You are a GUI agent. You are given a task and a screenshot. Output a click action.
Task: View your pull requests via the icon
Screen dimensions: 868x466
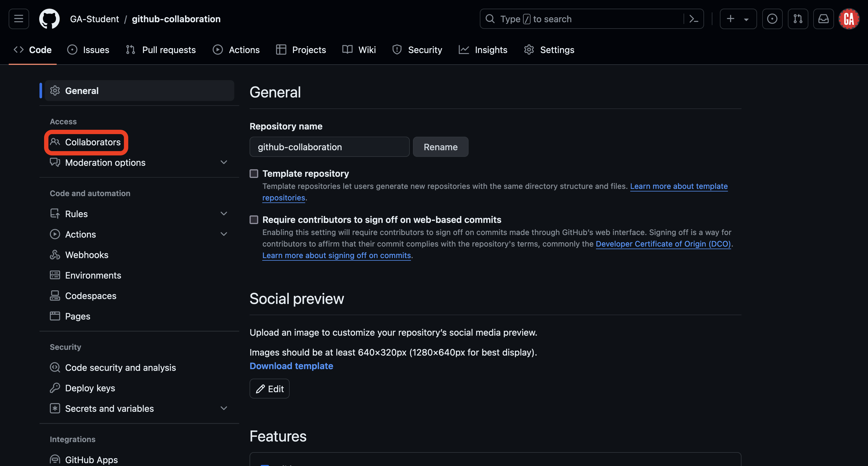click(x=798, y=18)
